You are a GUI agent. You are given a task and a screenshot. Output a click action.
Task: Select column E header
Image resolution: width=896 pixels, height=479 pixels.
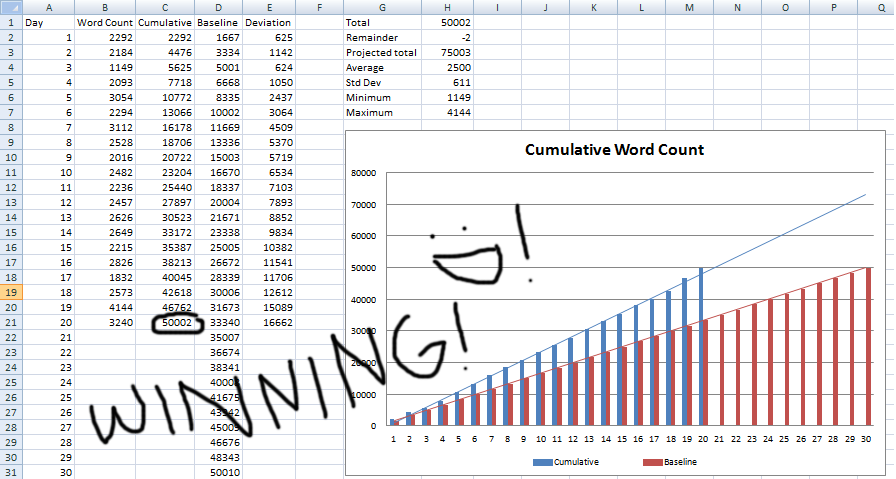point(269,7)
